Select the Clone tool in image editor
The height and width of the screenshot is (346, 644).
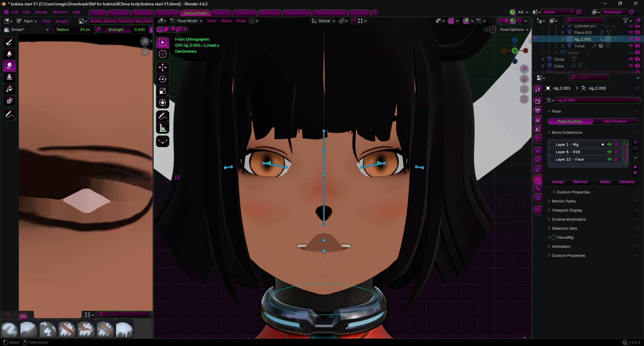[x=9, y=77]
